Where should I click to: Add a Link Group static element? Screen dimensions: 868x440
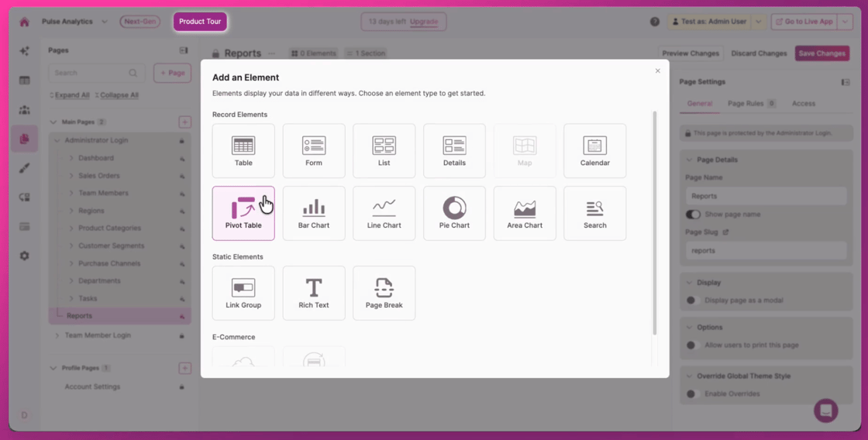click(x=243, y=293)
